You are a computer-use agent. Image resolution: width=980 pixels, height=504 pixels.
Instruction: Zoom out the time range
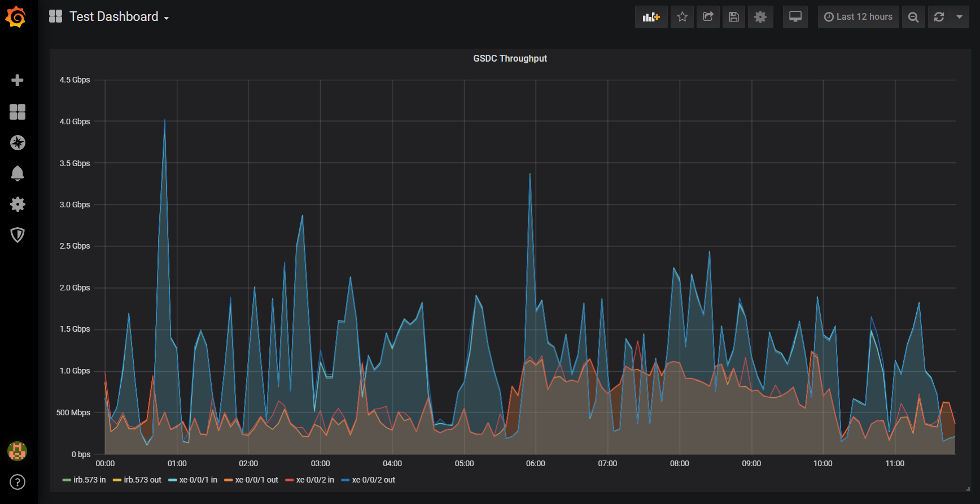pos(913,17)
